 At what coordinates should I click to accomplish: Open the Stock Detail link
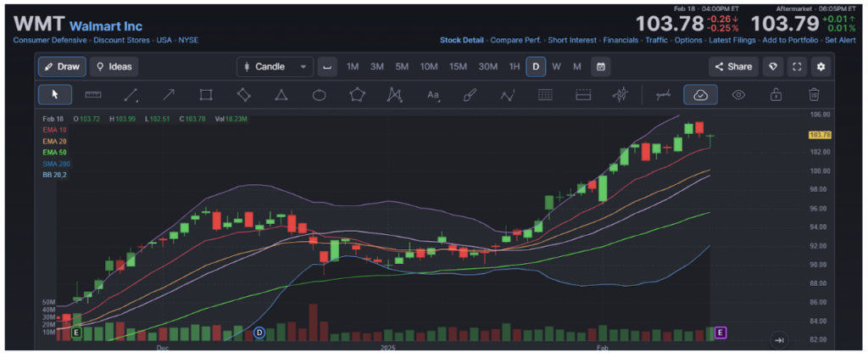point(462,41)
